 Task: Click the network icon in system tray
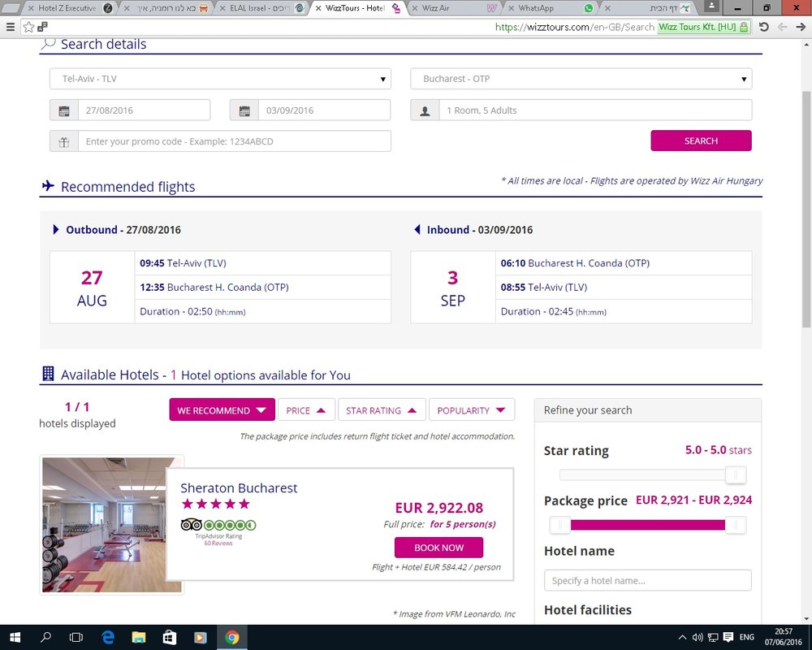(713, 637)
